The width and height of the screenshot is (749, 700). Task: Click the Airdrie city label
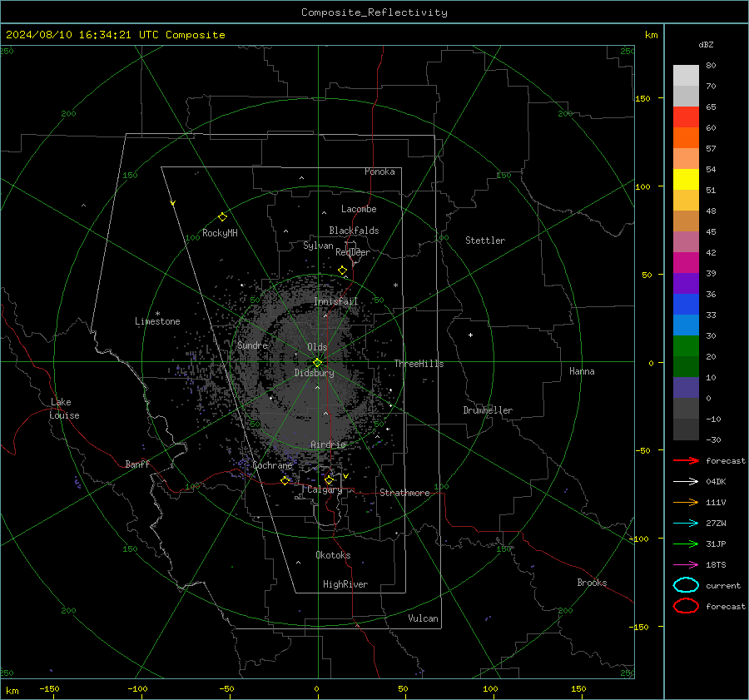[328, 444]
